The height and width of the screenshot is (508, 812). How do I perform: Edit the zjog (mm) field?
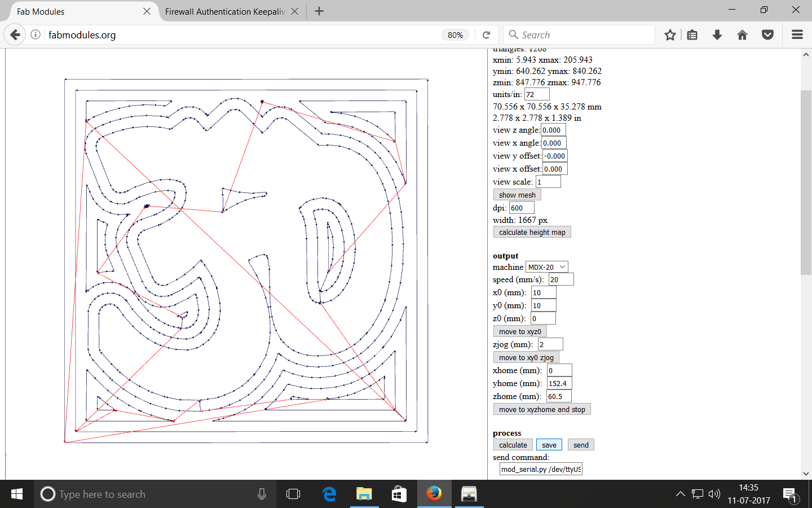(x=550, y=344)
